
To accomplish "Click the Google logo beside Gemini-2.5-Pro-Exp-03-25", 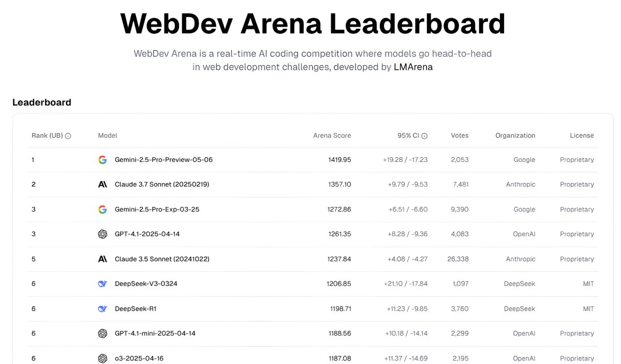I will point(102,209).
